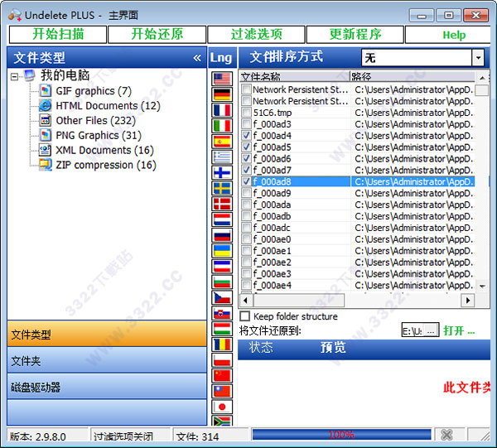497x448 pixels.
Task: Select the US flag English language
Action: click(222, 79)
